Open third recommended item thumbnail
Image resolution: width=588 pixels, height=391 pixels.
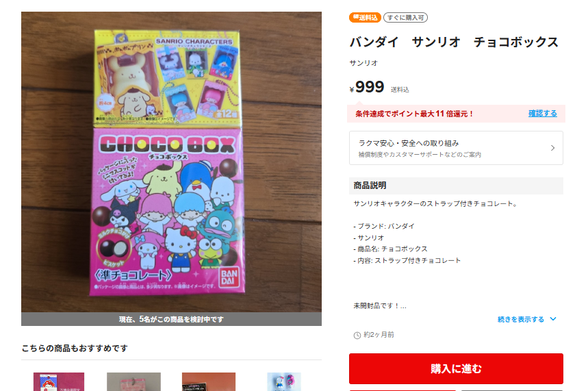209,381
